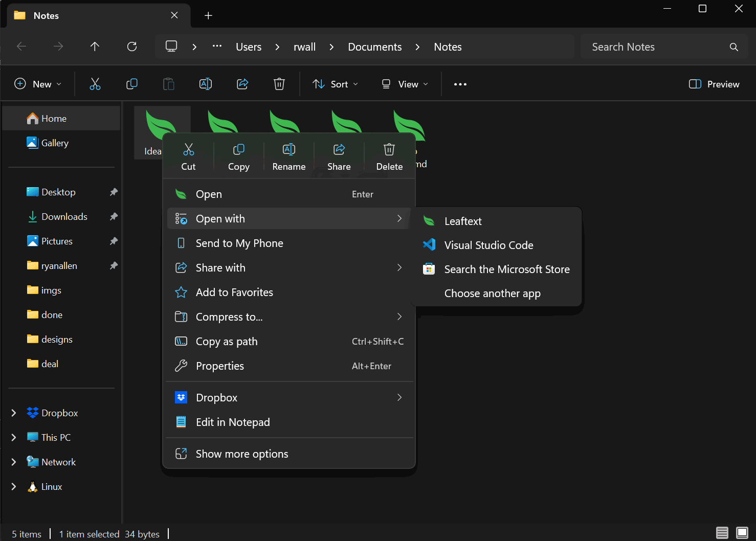The height and width of the screenshot is (541, 756).
Task: Click Copy in the context menu
Action: pos(238,156)
